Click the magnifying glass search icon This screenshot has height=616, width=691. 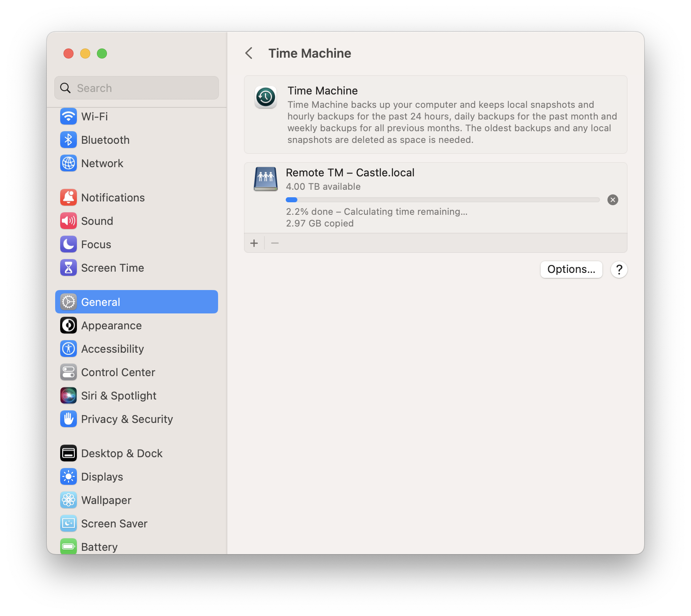click(66, 88)
